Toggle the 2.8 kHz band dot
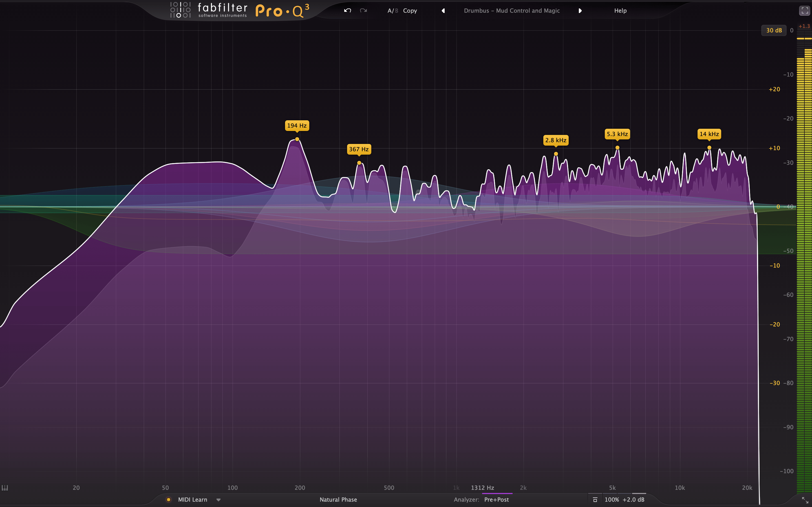This screenshot has height=507, width=812. (x=556, y=153)
